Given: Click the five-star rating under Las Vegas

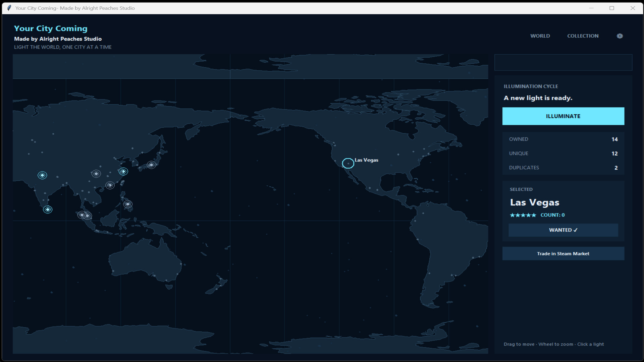Looking at the screenshot, I should click(x=523, y=215).
